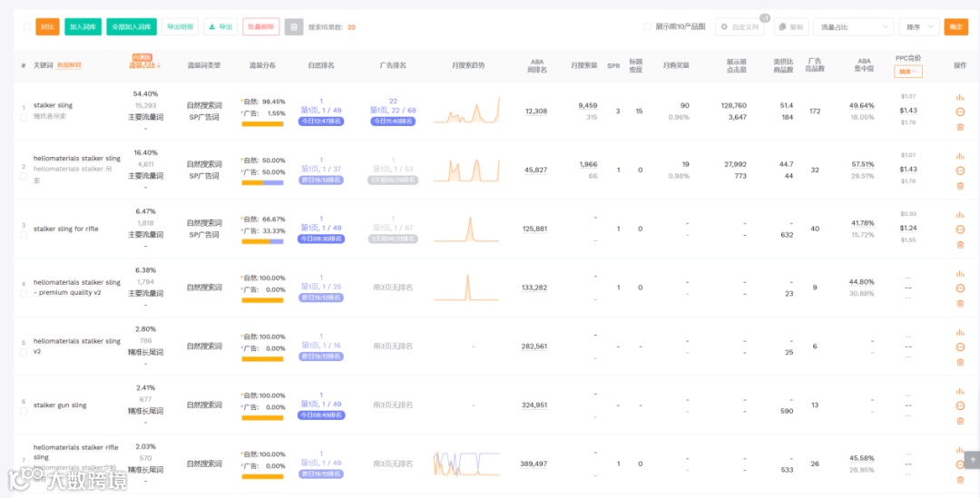Image resolution: width=980 pixels, height=498 pixels.
Task: Click trash icon for stalker sling for rifle
Action: click(x=960, y=244)
